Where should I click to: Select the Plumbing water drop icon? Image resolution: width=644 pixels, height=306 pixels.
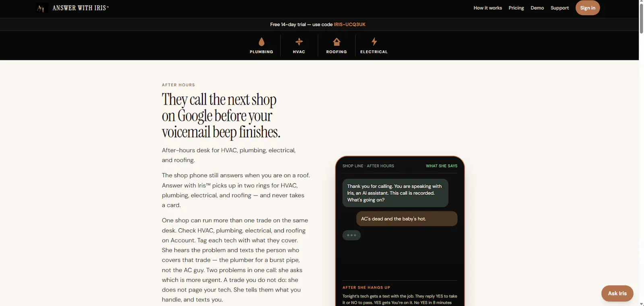point(262,41)
